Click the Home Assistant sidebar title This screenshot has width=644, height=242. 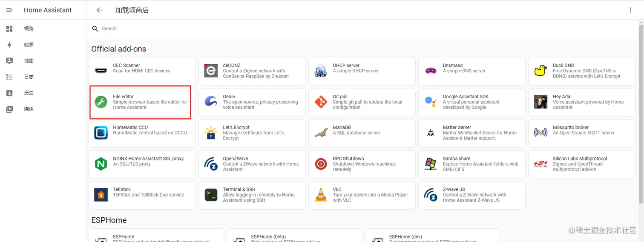pos(48,10)
